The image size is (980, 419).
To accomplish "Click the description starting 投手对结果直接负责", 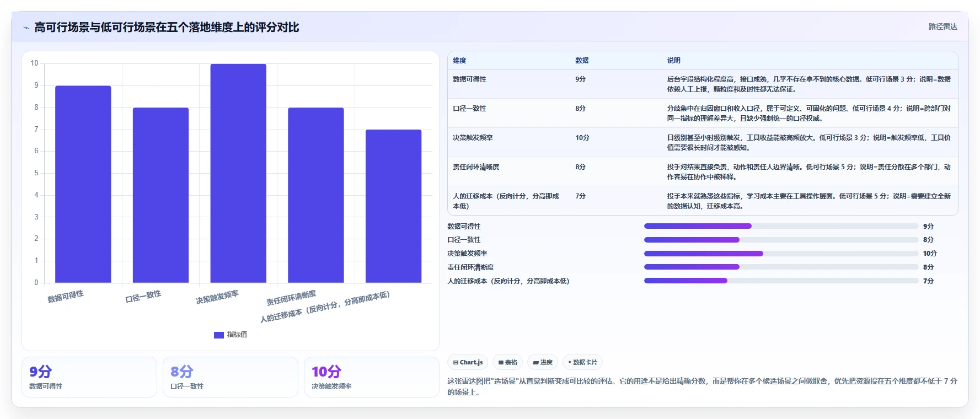I will (809, 172).
